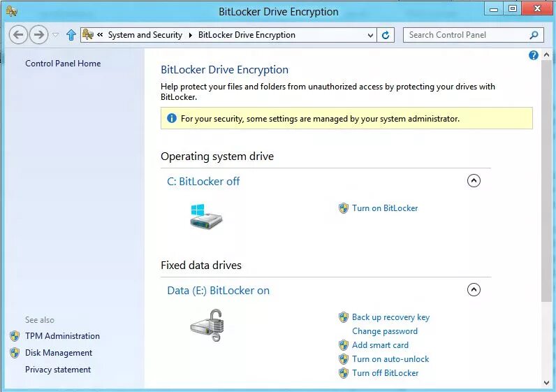
Task: Maximize the BitLocker Drive Encryption window
Action: [513, 9]
